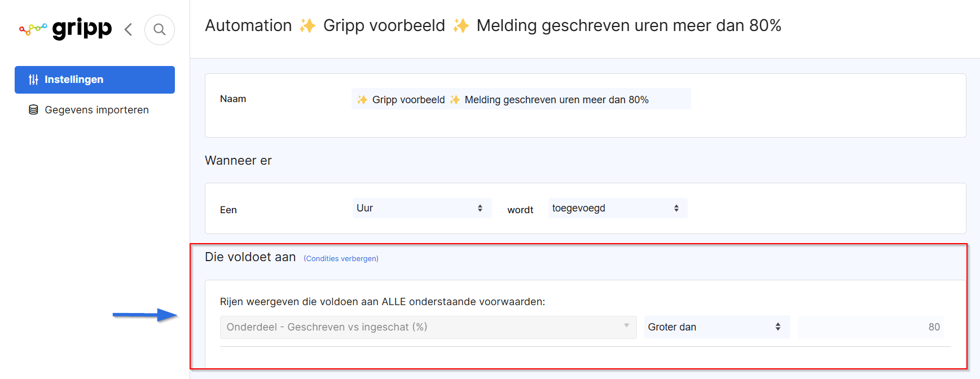Click the database icon beside Gegevens importeren

33,110
